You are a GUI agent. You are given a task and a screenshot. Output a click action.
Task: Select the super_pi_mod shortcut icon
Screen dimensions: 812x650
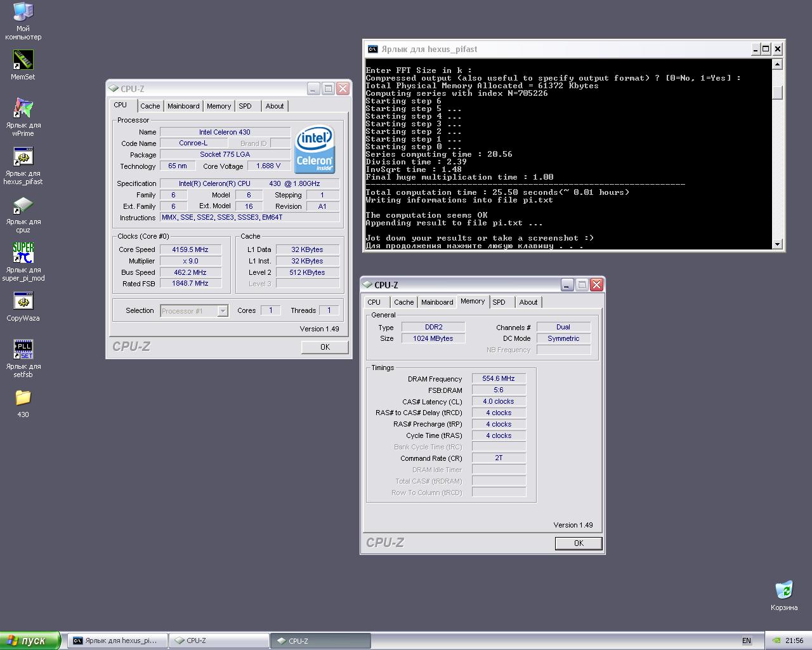tap(23, 253)
